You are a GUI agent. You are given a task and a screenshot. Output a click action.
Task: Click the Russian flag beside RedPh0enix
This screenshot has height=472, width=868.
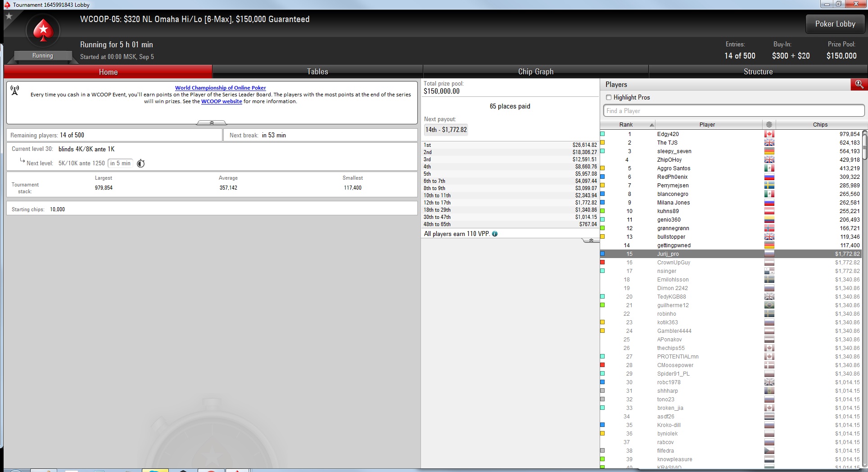coord(769,177)
